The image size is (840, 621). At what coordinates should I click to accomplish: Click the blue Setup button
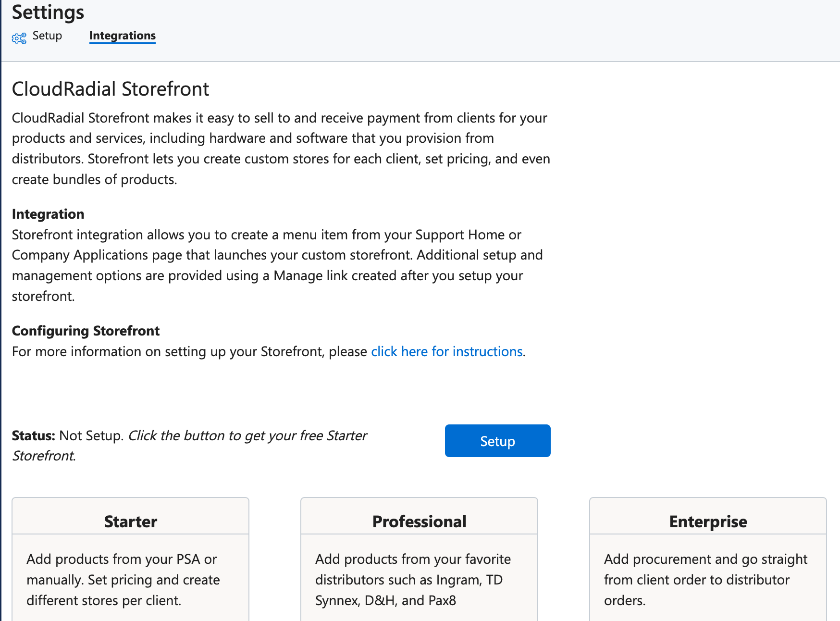pyautogui.click(x=497, y=441)
